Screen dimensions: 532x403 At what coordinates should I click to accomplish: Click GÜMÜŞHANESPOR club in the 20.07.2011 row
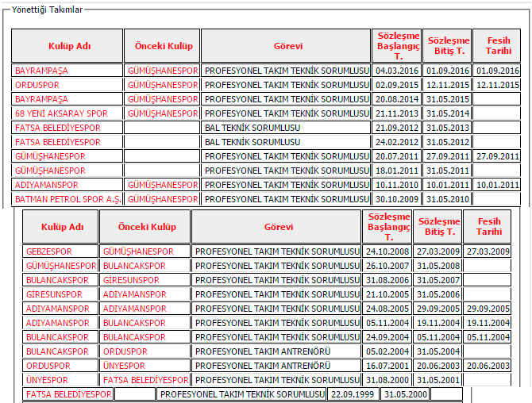click(50, 156)
